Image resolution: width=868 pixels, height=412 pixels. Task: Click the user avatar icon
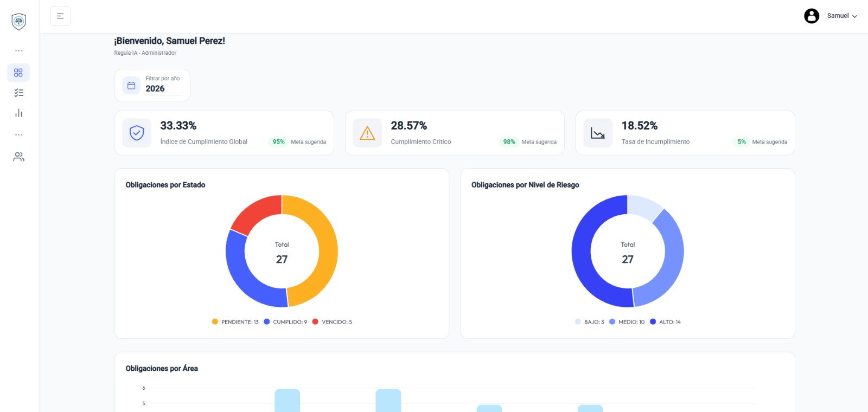pyautogui.click(x=812, y=16)
